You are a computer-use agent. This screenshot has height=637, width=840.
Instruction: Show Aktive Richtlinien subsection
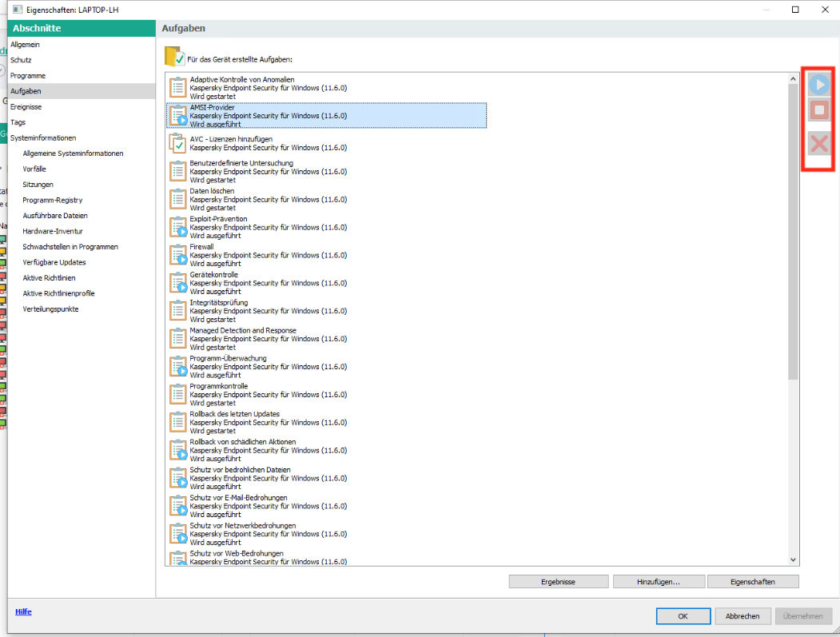coord(49,277)
